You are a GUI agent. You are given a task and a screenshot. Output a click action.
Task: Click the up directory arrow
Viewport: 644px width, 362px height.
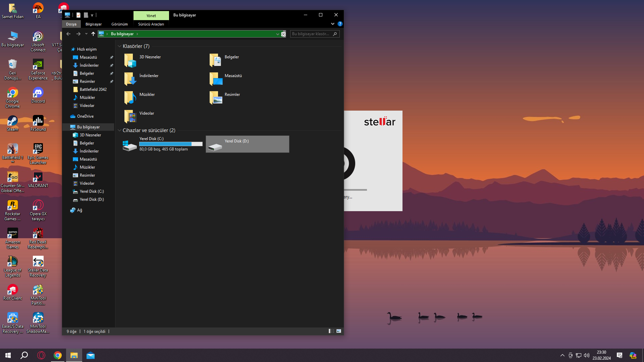click(93, 34)
